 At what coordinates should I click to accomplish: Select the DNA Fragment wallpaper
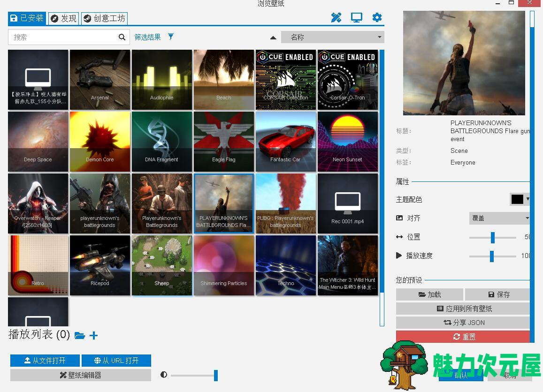[x=162, y=142]
